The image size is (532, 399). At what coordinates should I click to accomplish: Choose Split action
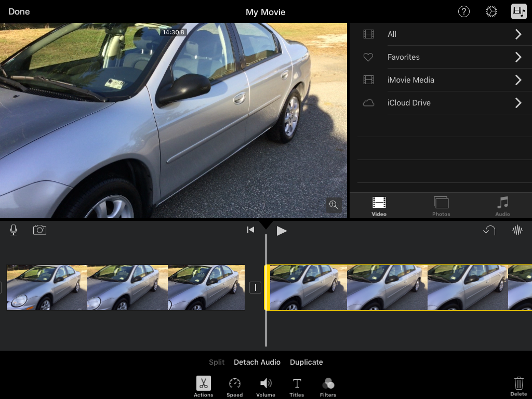point(217,362)
